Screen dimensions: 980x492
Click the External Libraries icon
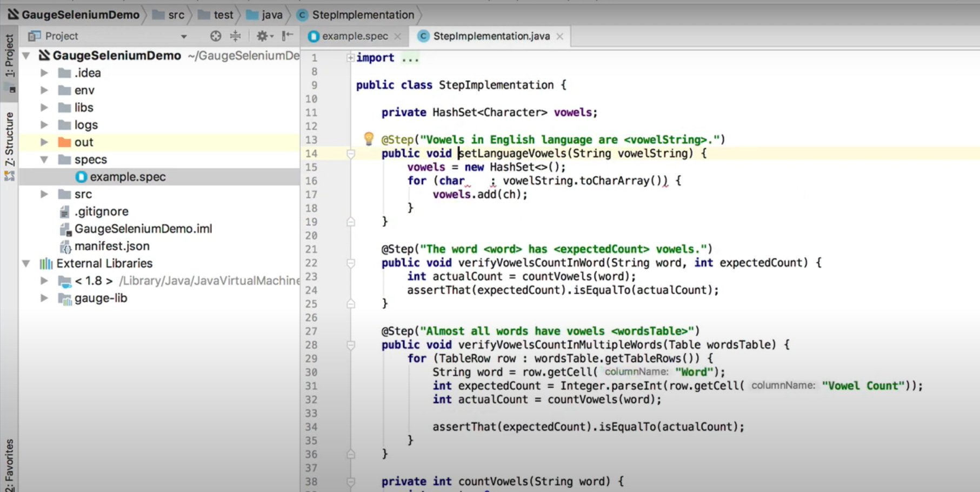pyautogui.click(x=46, y=263)
